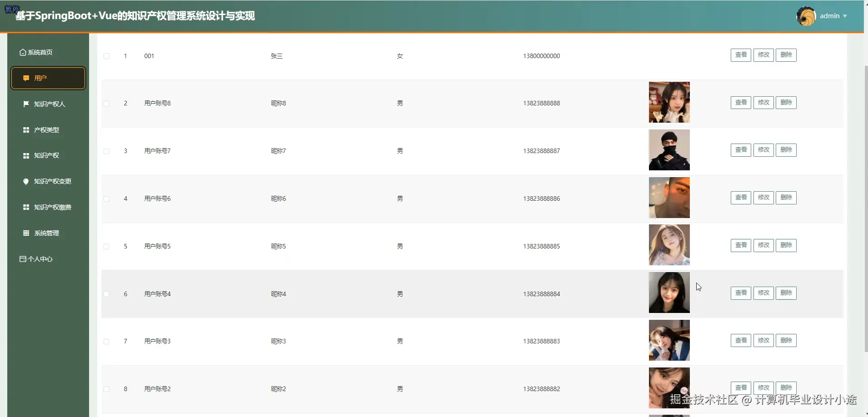Click 修改 button for 张三 row
Screen dimensions: 868x417
point(763,55)
